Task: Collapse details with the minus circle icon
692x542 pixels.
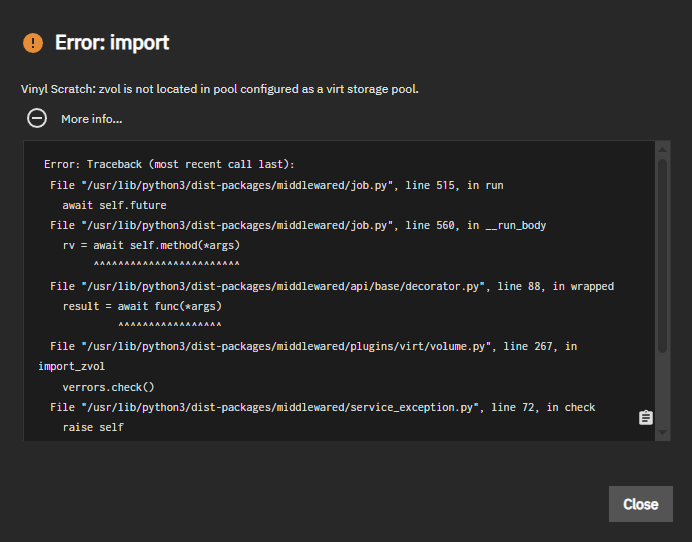Action: pos(37,118)
